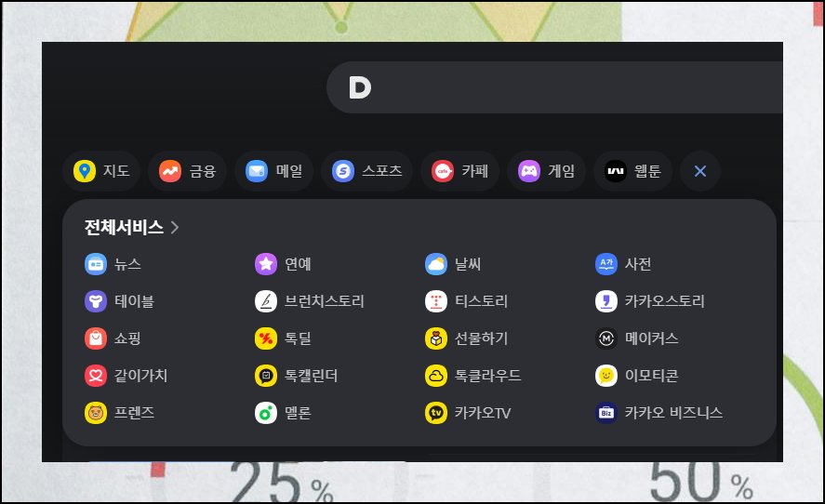Go to the 연예 text link
Viewport: 825px width, 504px height.
[x=298, y=264]
